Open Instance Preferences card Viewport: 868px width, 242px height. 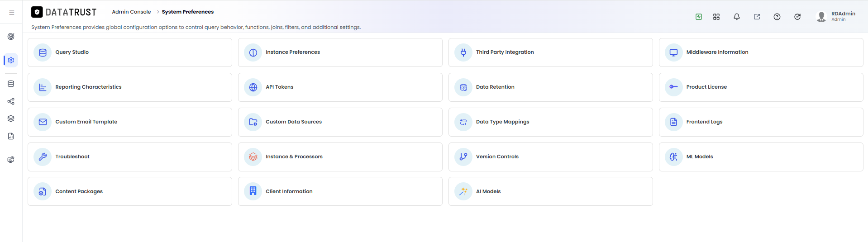click(x=340, y=52)
